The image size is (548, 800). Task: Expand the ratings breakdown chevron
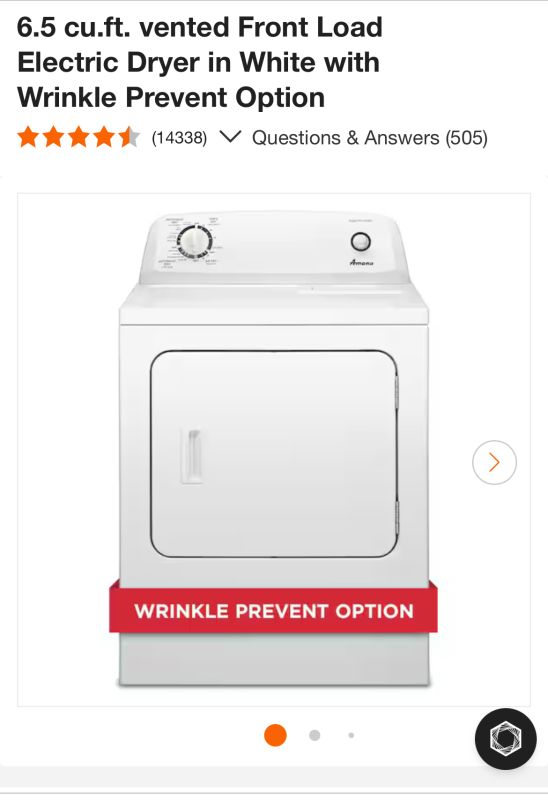click(x=230, y=137)
